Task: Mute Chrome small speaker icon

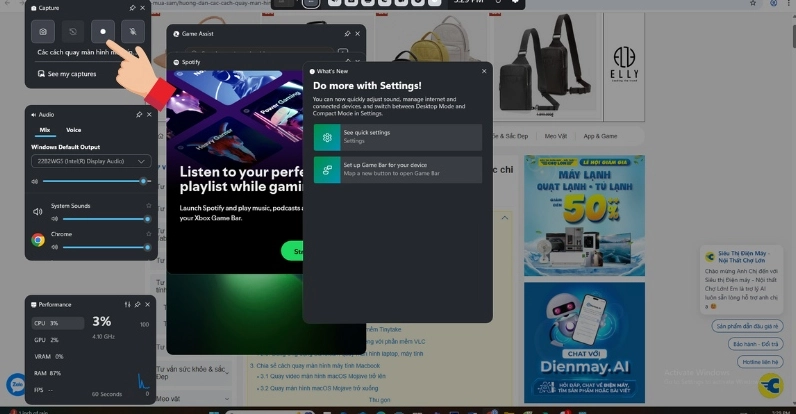Action: pyautogui.click(x=54, y=248)
